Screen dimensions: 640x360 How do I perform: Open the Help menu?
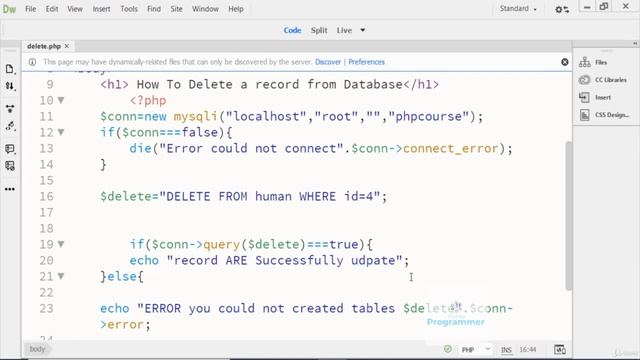(236, 9)
